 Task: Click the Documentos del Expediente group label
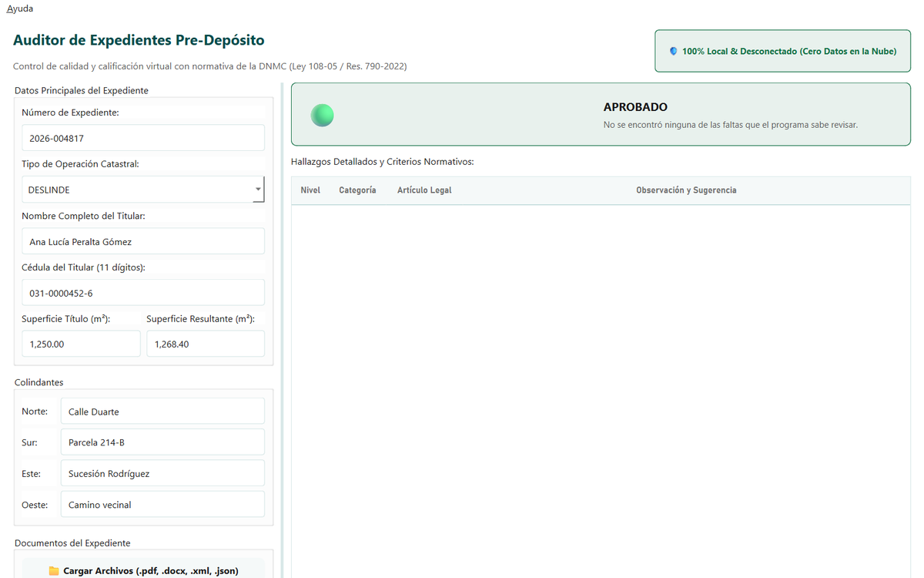72,543
